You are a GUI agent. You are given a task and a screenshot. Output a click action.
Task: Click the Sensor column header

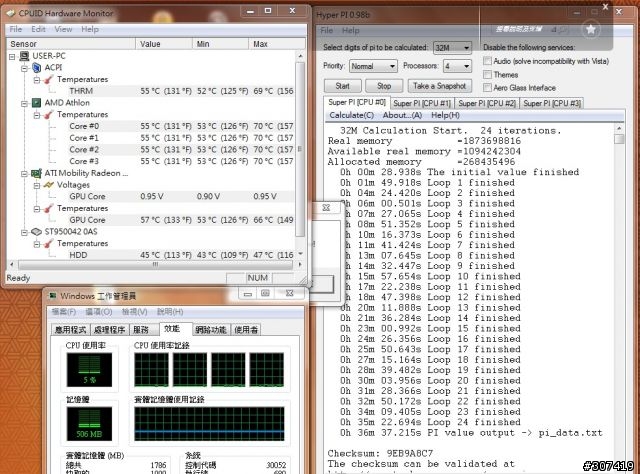pos(71,44)
